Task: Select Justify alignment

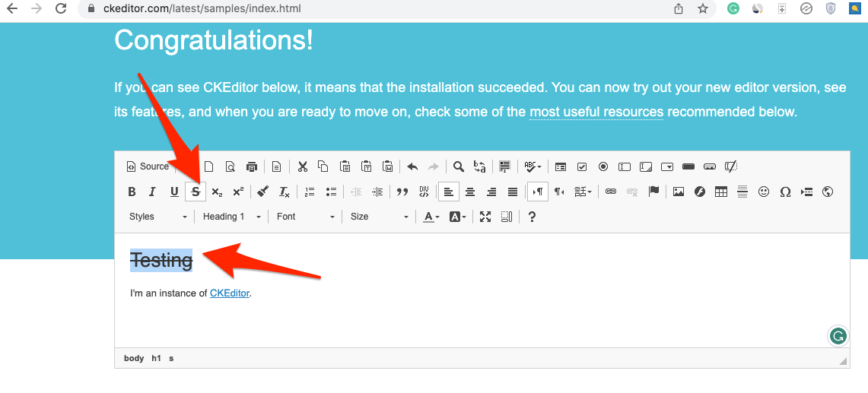Action: [513, 192]
